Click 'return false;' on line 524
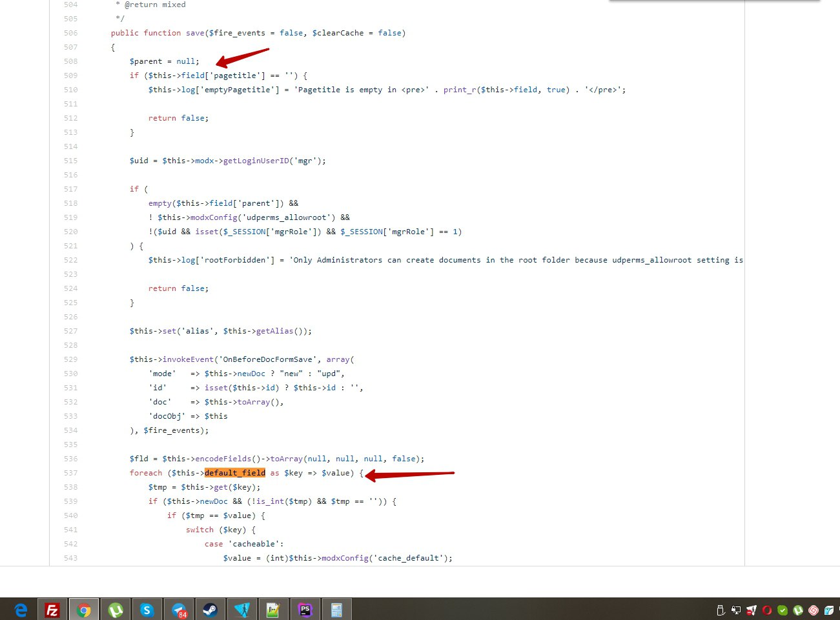Image resolution: width=840 pixels, height=620 pixels. (178, 288)
